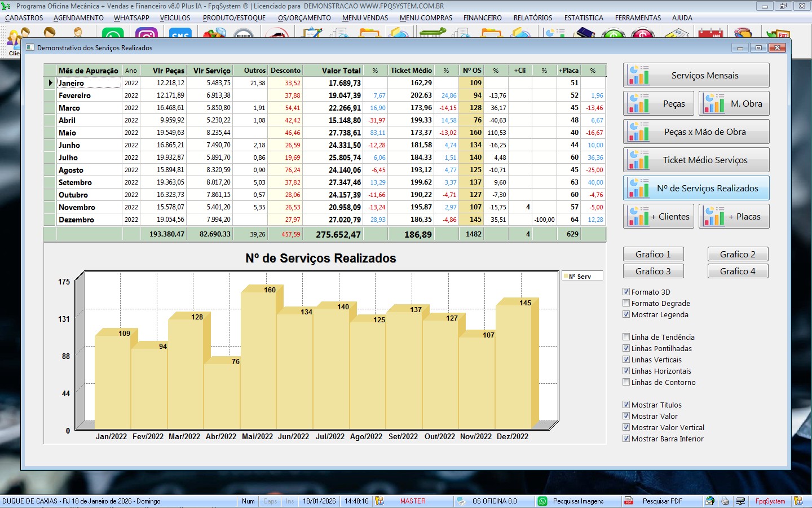Click the SMS icon in the top toolbar
The height and width of the screenshot is (508, 812).
(180, 35)
